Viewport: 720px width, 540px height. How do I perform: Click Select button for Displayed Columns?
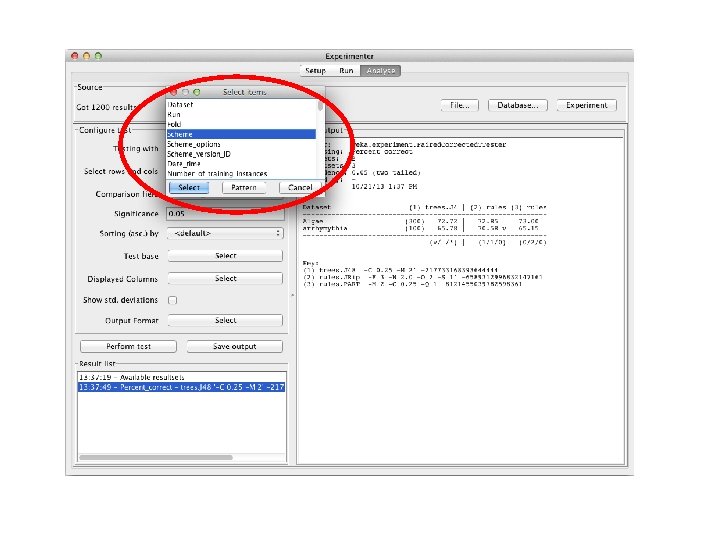[x=225, y=278]
